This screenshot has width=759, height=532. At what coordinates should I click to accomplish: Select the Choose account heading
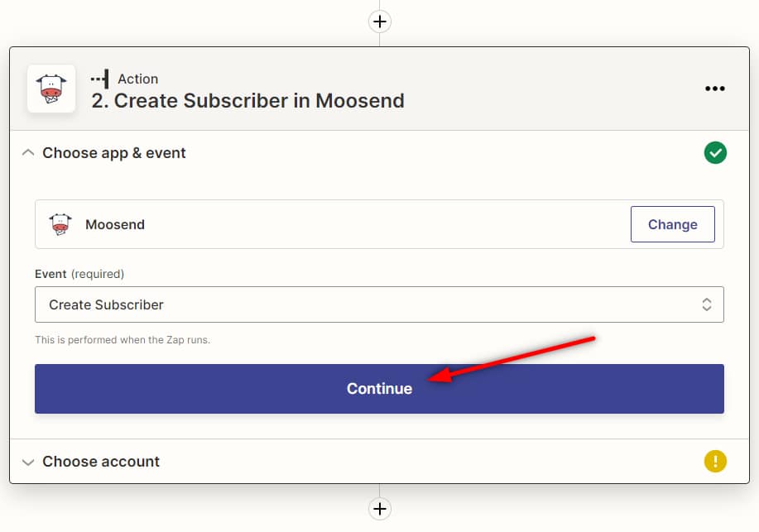point(101,462)
